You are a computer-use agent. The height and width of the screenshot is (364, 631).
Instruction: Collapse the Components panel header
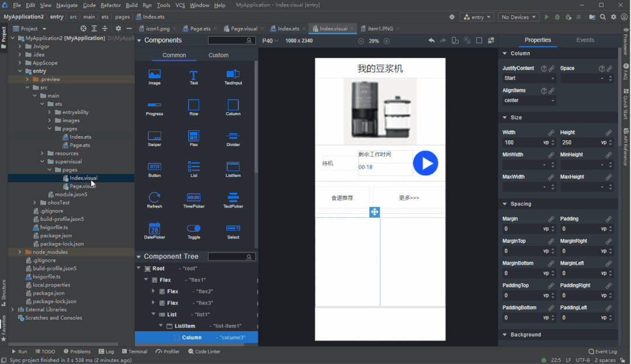[139, 40]
